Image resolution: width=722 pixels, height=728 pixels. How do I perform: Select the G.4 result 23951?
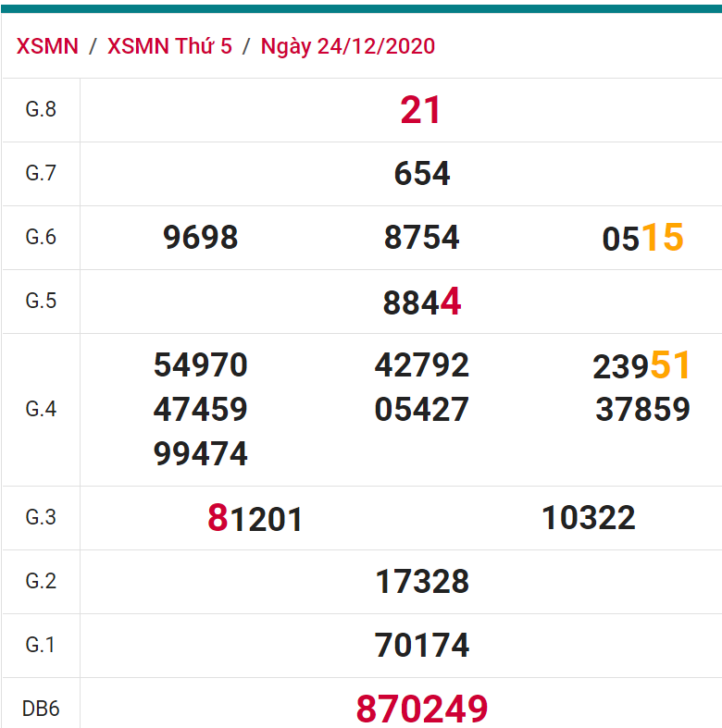[x=642, y=366]
